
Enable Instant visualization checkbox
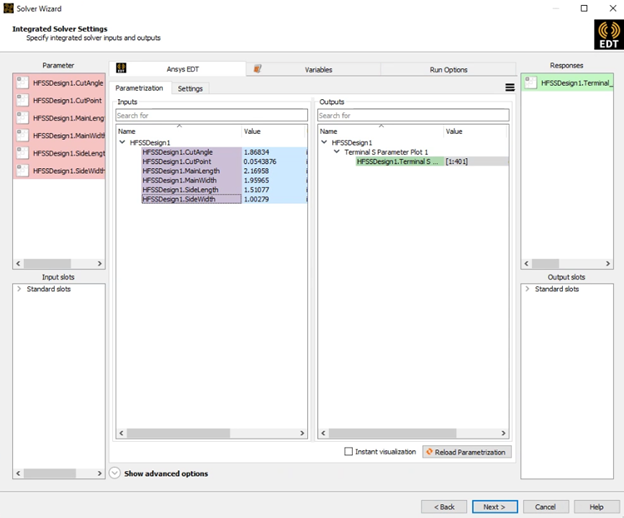pos(348,452)
